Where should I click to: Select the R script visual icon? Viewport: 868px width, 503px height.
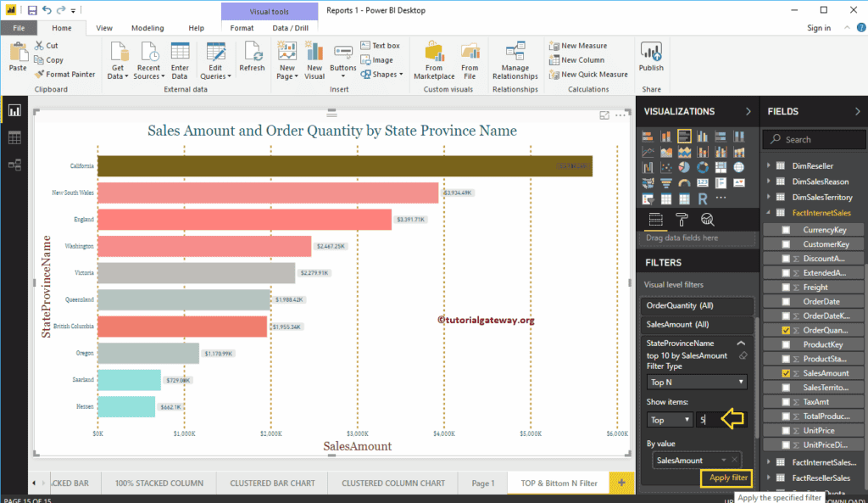[703, 198]
